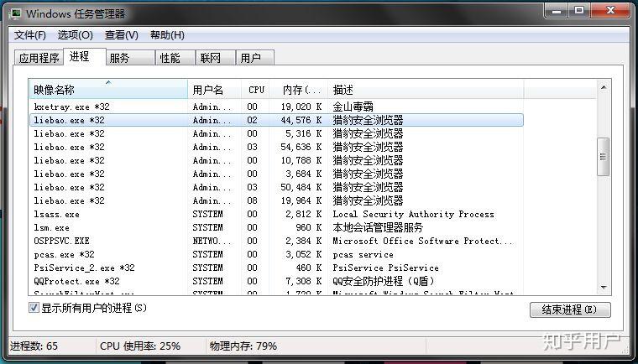Switch to the 服务 tab
638x364 pixels.
pyautogui.click(x=131, y=58)
